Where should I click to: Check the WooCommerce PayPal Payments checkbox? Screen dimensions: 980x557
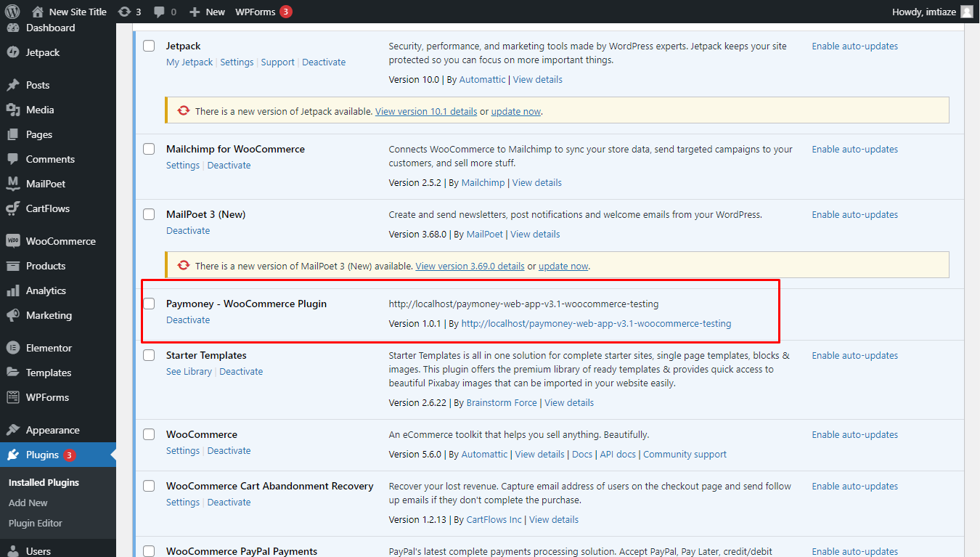[149, 551]
